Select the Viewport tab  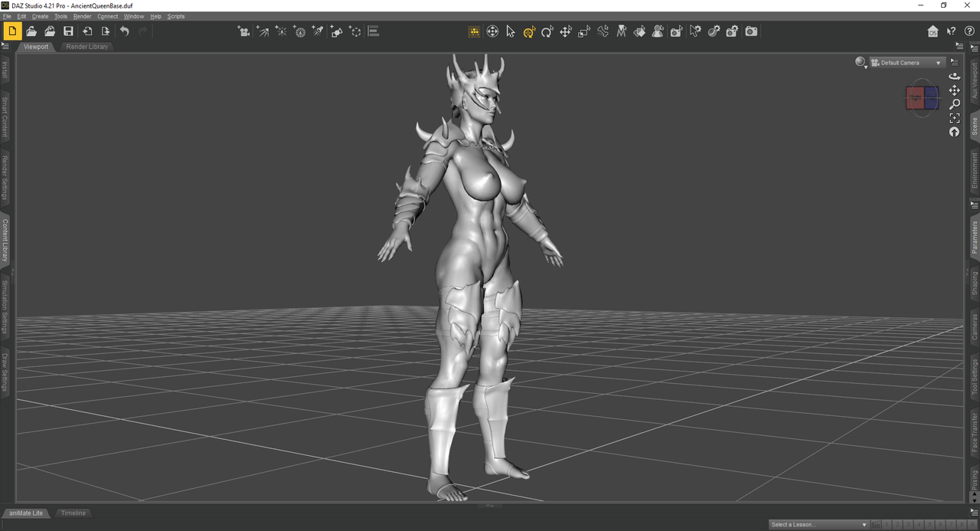point(36,47)
